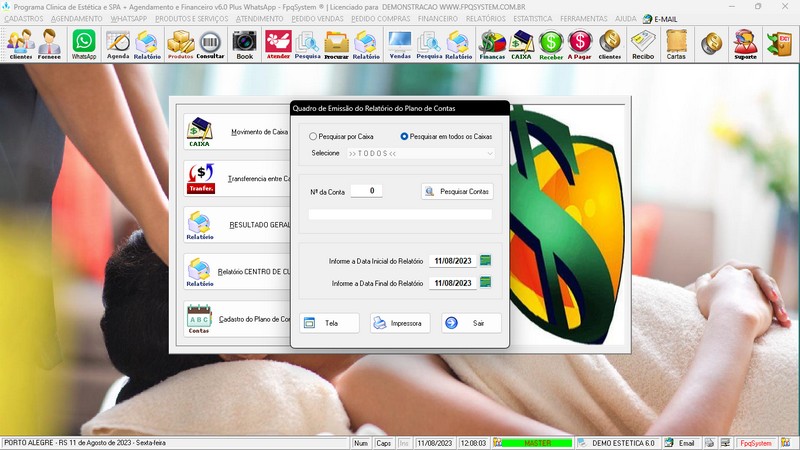
Task: Open the Clientes toolbar icon with two people
Action: point(21,44)
